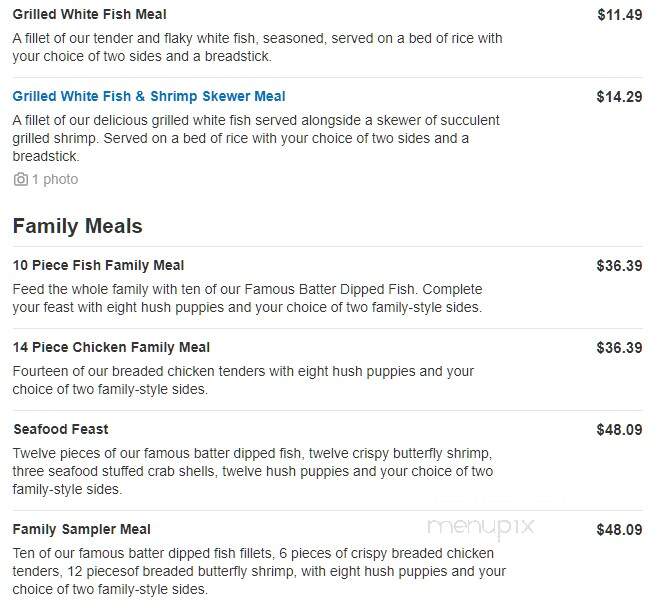Select 14 Piece Chicken Family Meal title

(111, 348)
